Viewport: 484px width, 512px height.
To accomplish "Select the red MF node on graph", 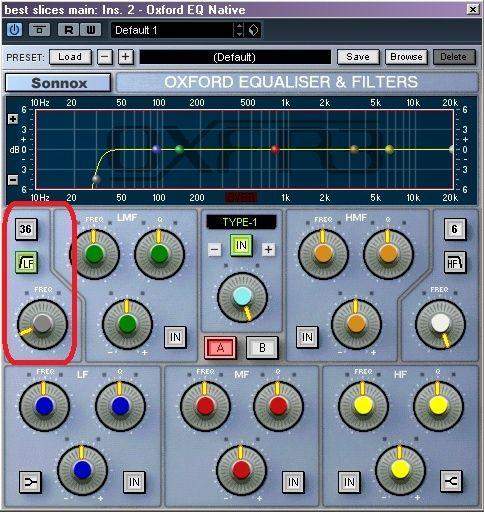I will 275,149.
